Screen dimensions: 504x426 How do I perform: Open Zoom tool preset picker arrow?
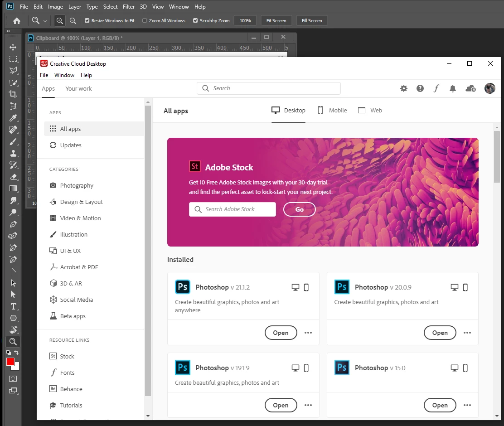tap(45, 21)
